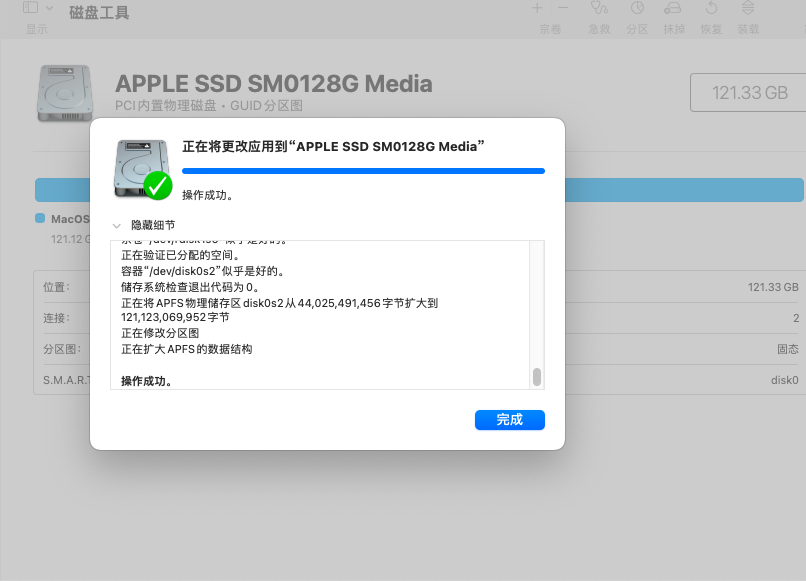
Task: Click the disk icon with green checkmark
Action: click(142, 170)
